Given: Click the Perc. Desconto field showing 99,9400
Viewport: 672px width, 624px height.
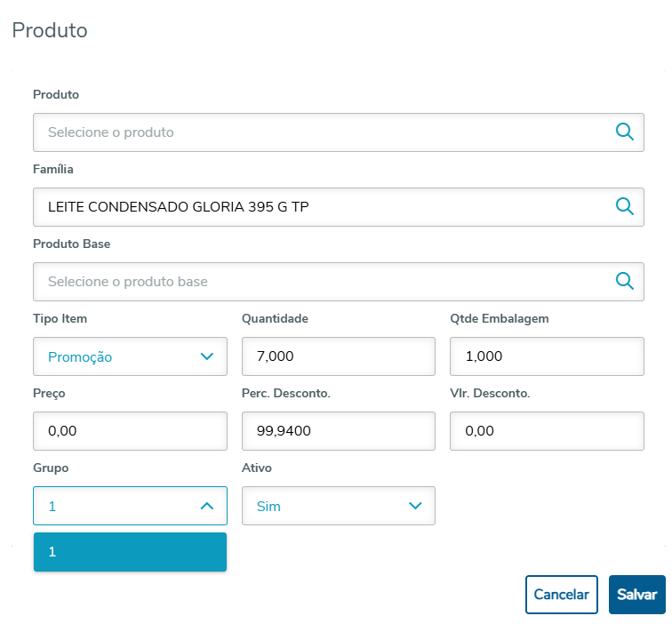Looking at the screenshot, I should (338, 431).
